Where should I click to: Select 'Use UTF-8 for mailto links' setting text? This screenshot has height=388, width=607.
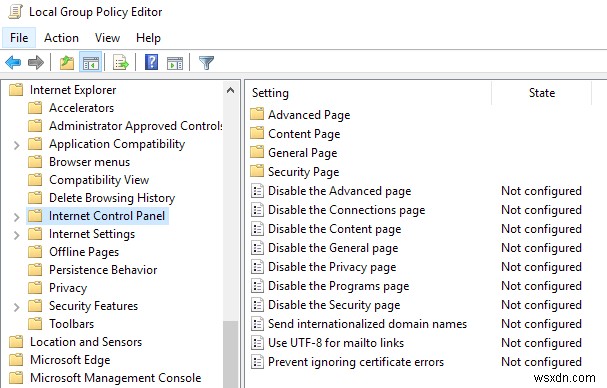[336, 343]
